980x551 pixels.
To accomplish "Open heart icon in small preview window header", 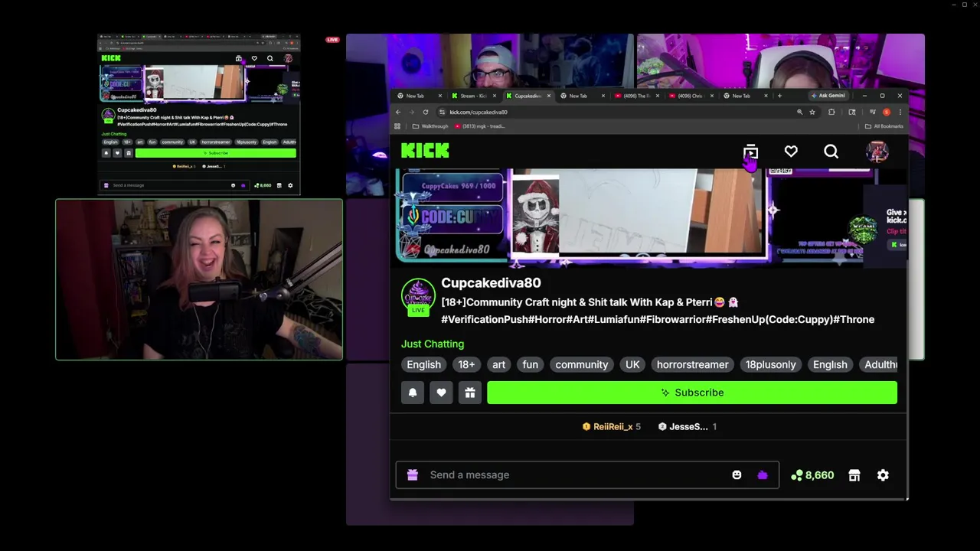I will 254,58.
